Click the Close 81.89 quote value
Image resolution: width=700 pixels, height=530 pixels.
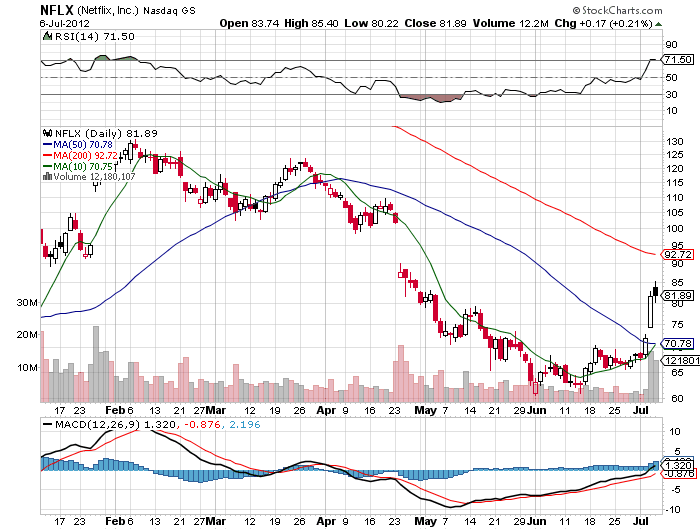coord(435,23)
